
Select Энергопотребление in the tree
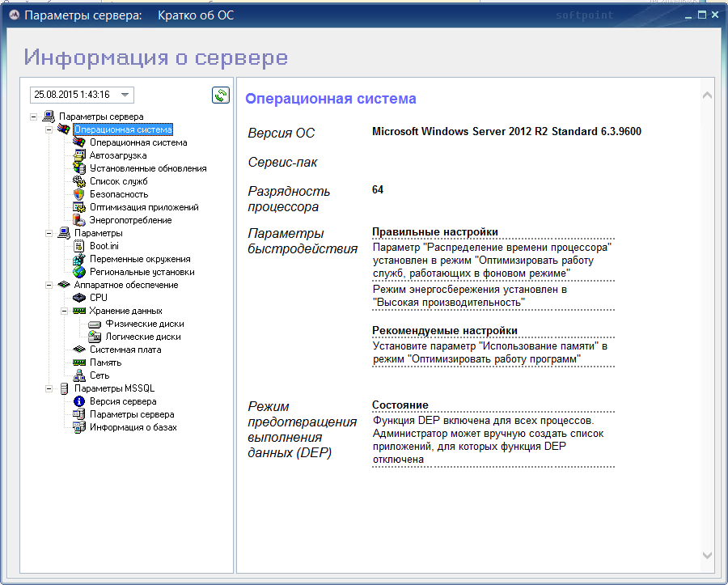click(x=130, y=220)
